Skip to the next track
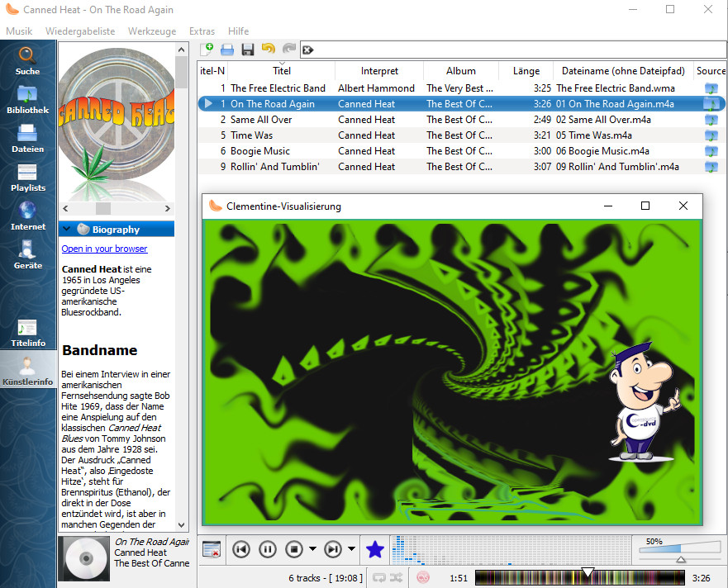728x588 pixels. point(333,549)
